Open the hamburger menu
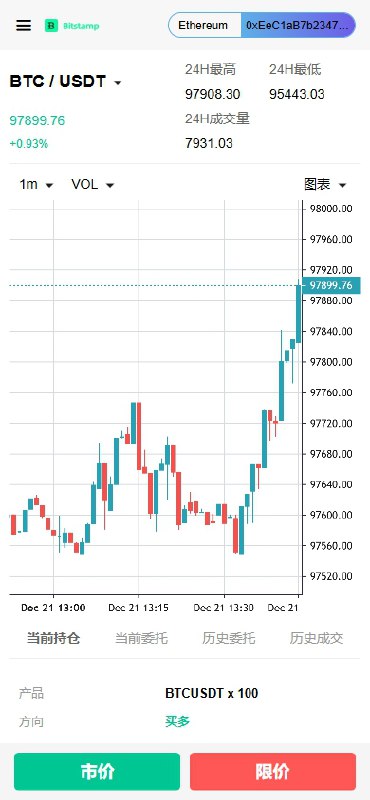 [23, 26]
